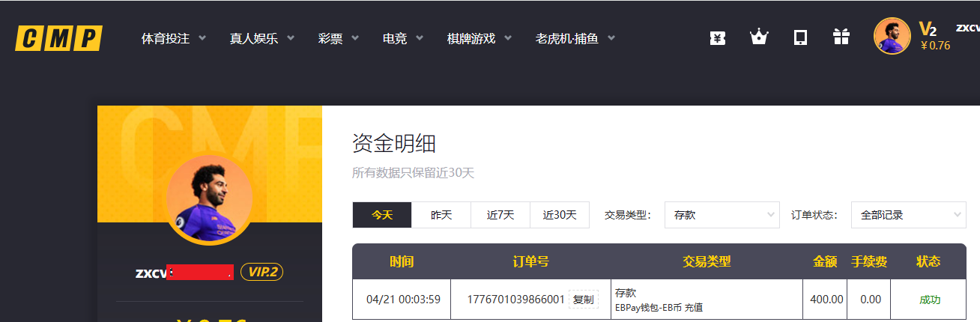Screen dimensions: 980x322
Task: Select the 昨天 date filter
Action: tap(441, 215)
